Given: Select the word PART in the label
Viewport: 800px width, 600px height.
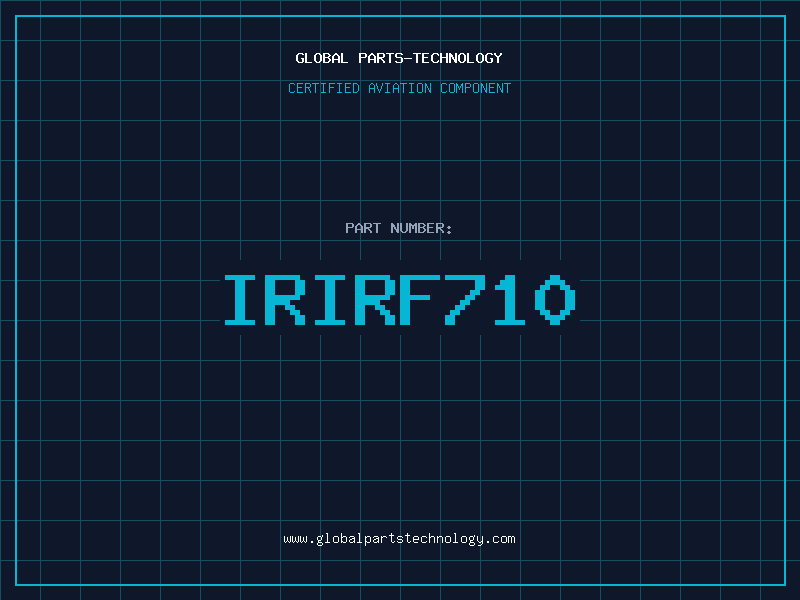Looking at the screenshot, I should [363, 228].
